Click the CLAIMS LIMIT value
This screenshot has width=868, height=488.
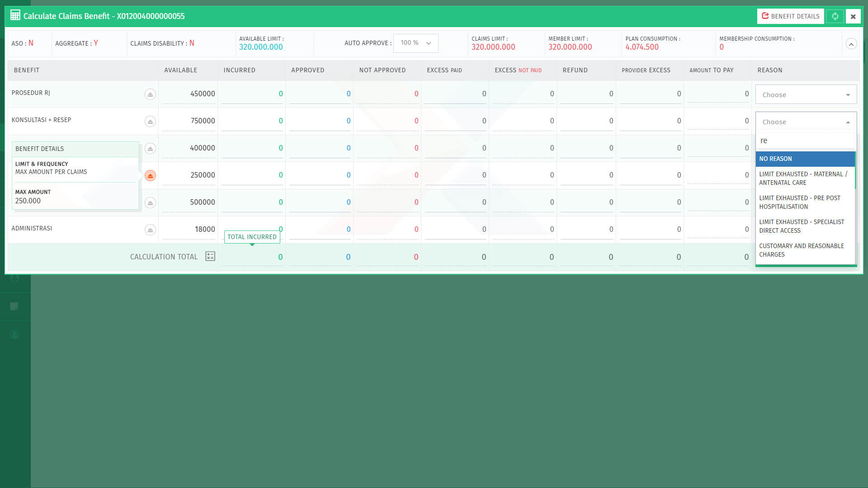tap(493, 47)
